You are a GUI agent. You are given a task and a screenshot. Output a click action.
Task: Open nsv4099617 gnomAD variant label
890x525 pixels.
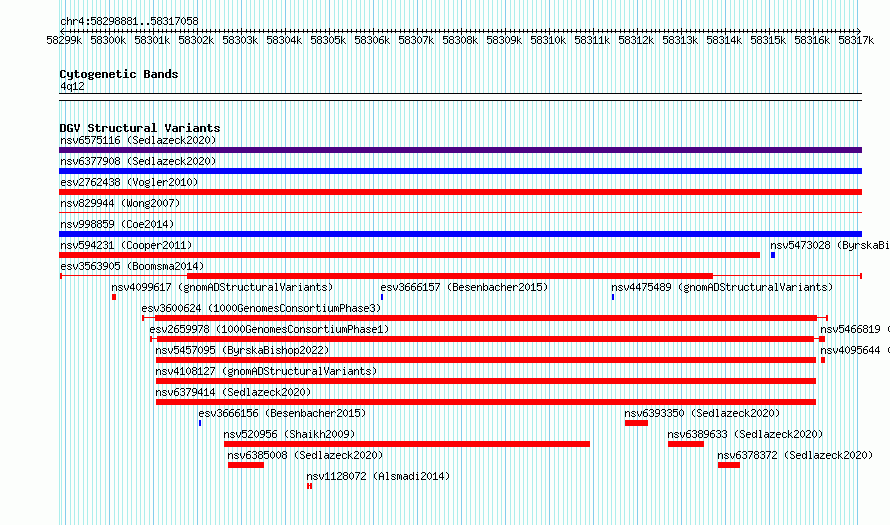[222, 287]
